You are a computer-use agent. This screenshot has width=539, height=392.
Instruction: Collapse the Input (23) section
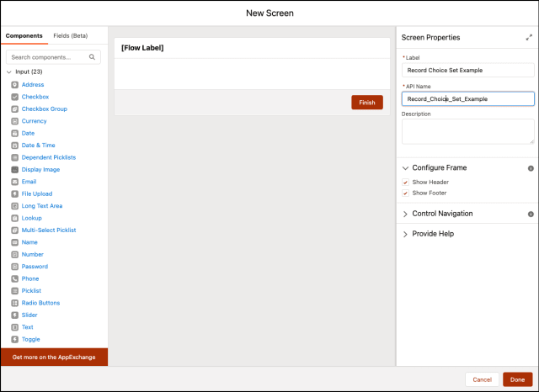point(9,72)
